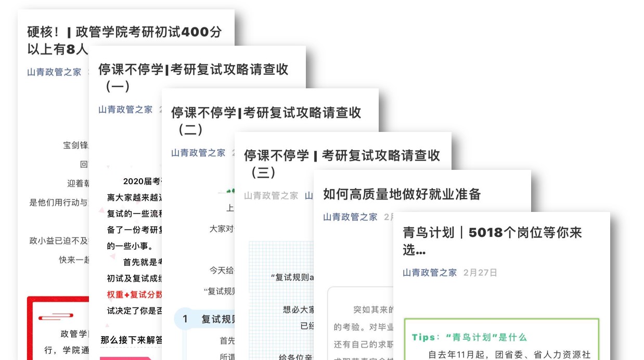Click the 那么接下来解答 bold line
This screenshot has width=644, height=360.
(x=131, y=340)
